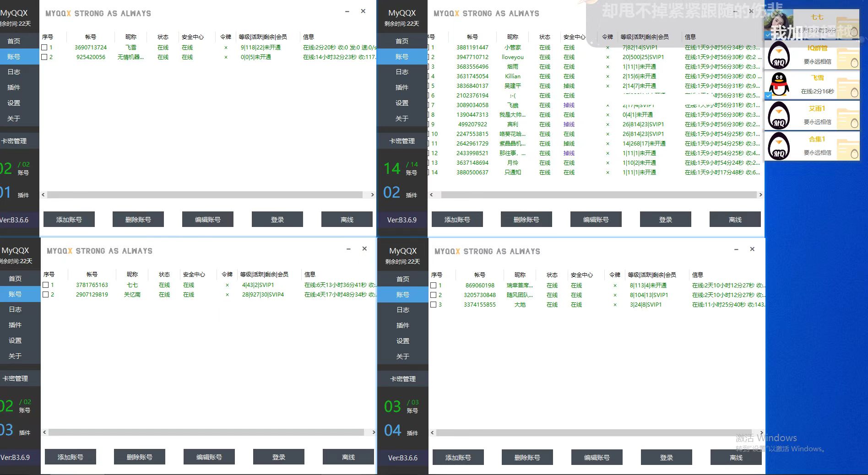The image size is (868, 475).
Task: Click the left scroll arrow in the 大地 window
Action: tap(432, 432)
